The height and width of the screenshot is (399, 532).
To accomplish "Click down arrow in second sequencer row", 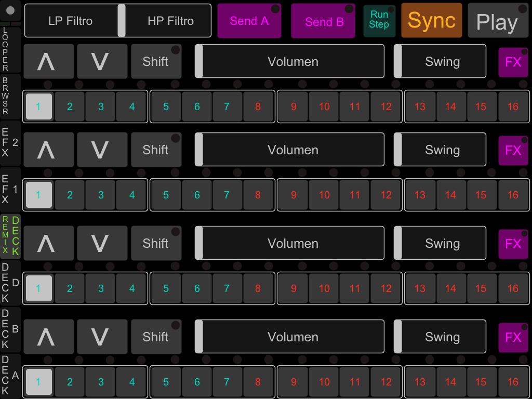I will coord(102,150).
